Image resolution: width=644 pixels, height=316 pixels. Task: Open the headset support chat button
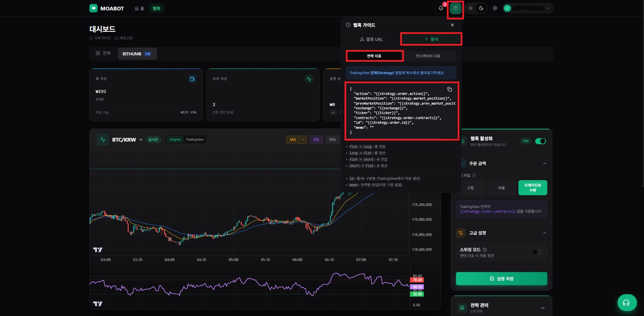[627, 303]
